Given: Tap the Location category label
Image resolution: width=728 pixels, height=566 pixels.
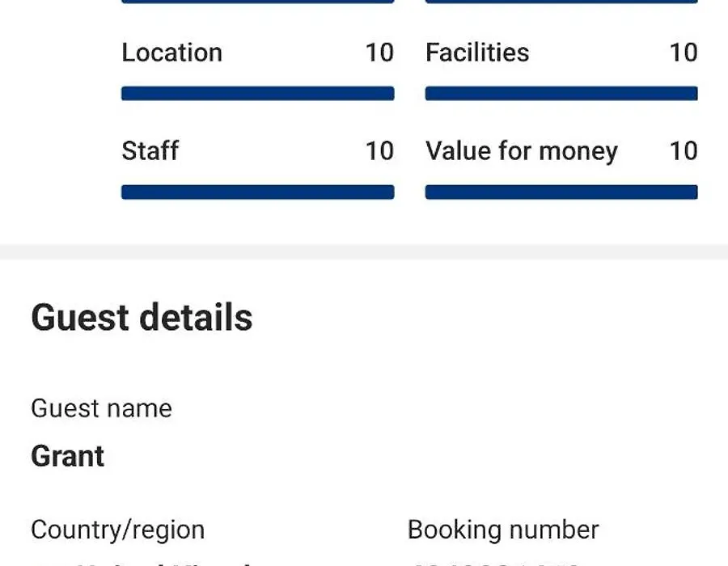Looking at the screenshot, I should tap(171, 53).
